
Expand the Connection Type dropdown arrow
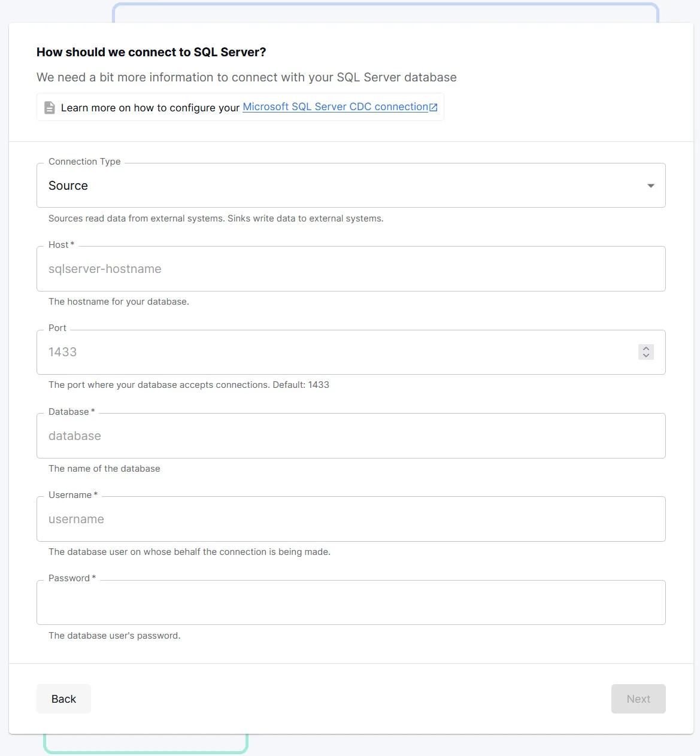point(651,186)
